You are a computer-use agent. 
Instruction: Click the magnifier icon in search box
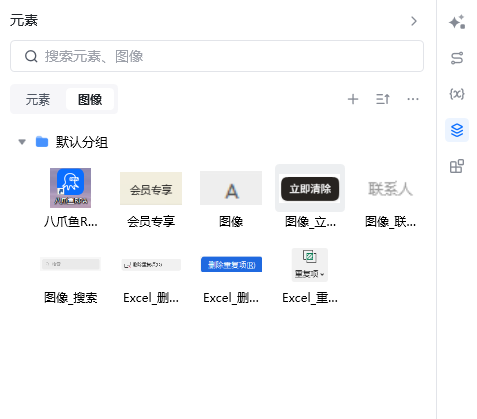coord(31,56)
